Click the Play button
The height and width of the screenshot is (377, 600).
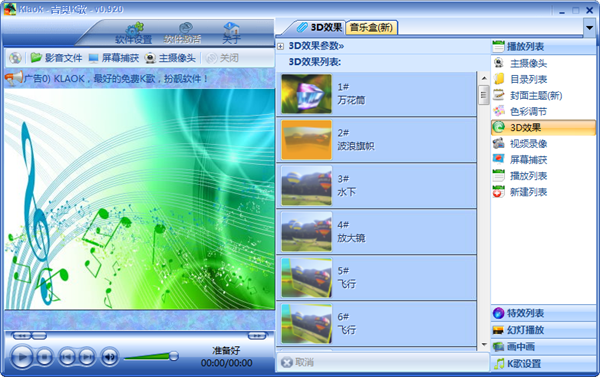click(21, 357)
